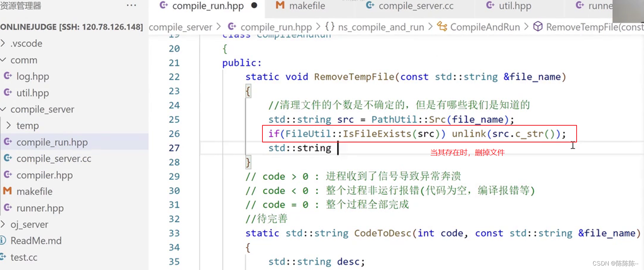Click C++ icon on util.hpp tab
Image resolution: width=644 pixels, height=270 pixels.
pyautogui.click(x=490, y=5)
